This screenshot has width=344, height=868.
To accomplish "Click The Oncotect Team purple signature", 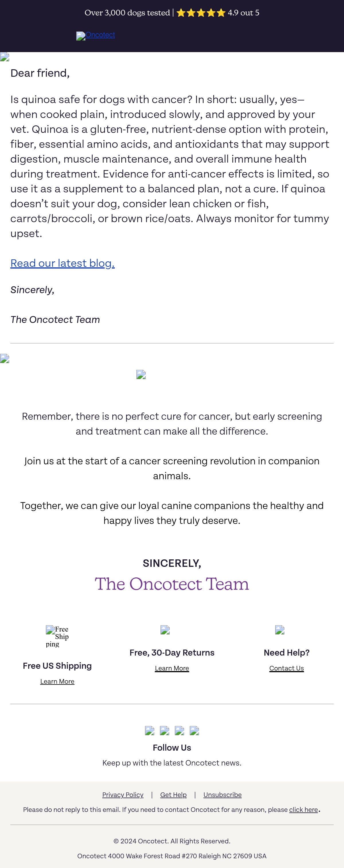I will click(172, 584).
